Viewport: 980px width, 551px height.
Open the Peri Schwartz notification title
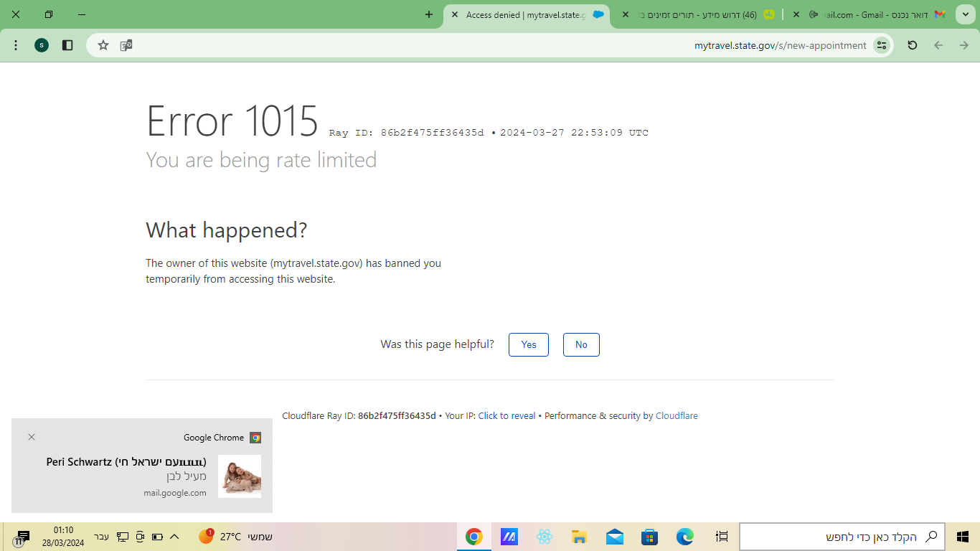click(126, 462)
